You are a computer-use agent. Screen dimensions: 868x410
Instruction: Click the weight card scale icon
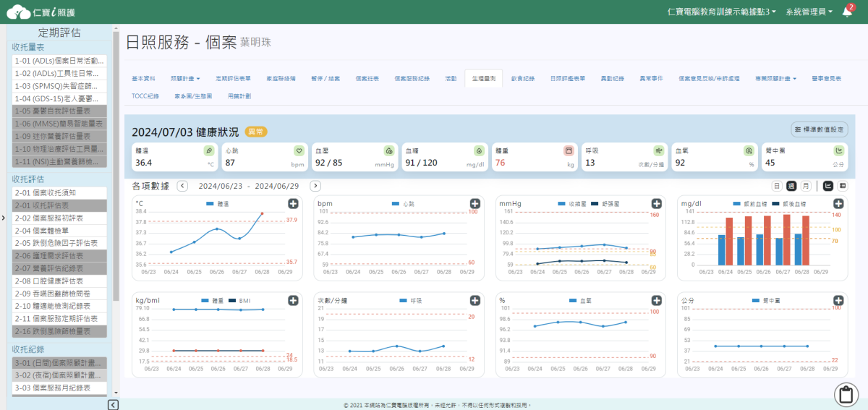[x=569, y=150]
